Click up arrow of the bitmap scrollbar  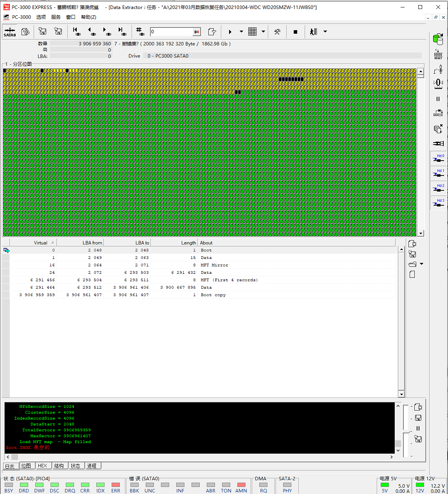[421, 71]
